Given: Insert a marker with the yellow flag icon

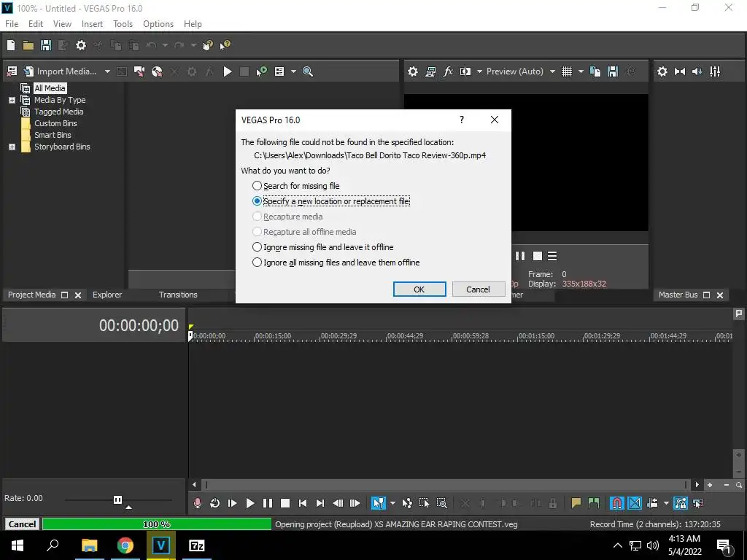Looking at the screenshot, I should tap(576, 503).
